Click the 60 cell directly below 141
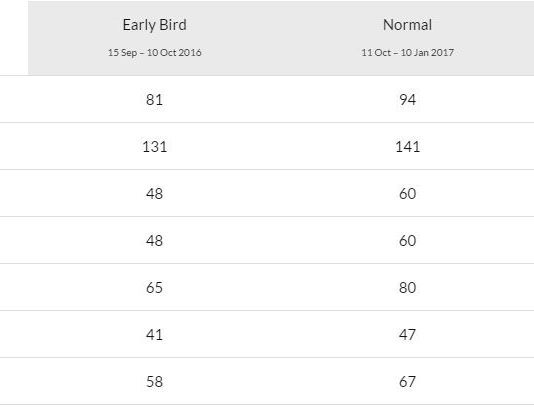Viewport: 534px width, 407px height. (x=407, y=194)
